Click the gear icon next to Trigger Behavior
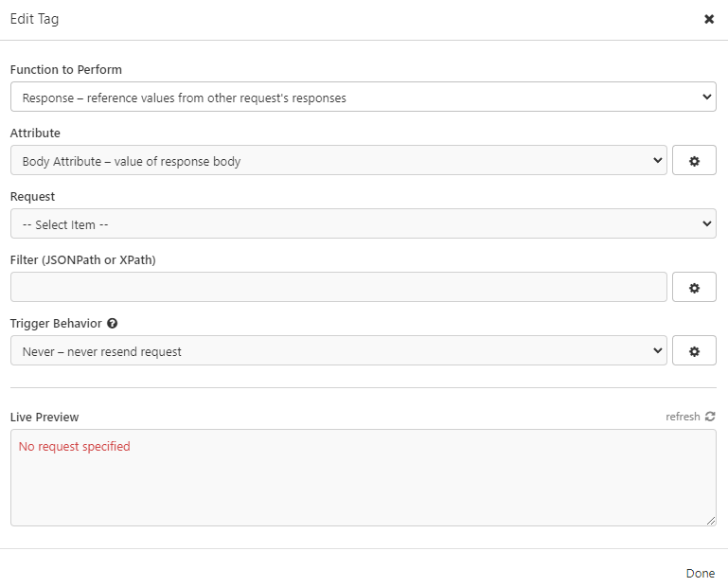Image resolution: width=728 pixels, height=587 pixels. (694, 350)
